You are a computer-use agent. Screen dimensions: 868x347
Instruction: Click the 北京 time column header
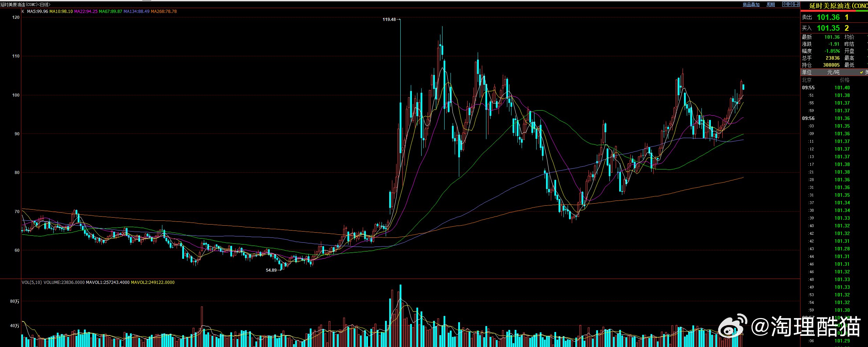(807, 80)
